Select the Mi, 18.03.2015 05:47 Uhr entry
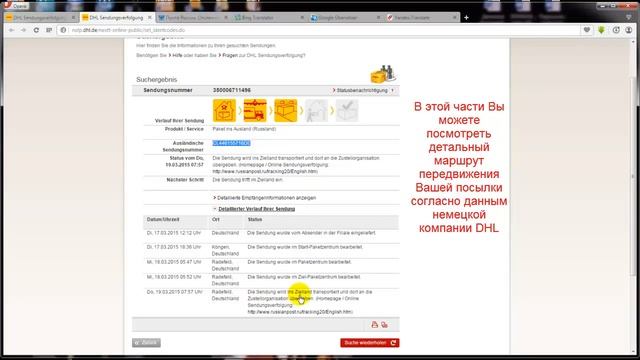 174,262
